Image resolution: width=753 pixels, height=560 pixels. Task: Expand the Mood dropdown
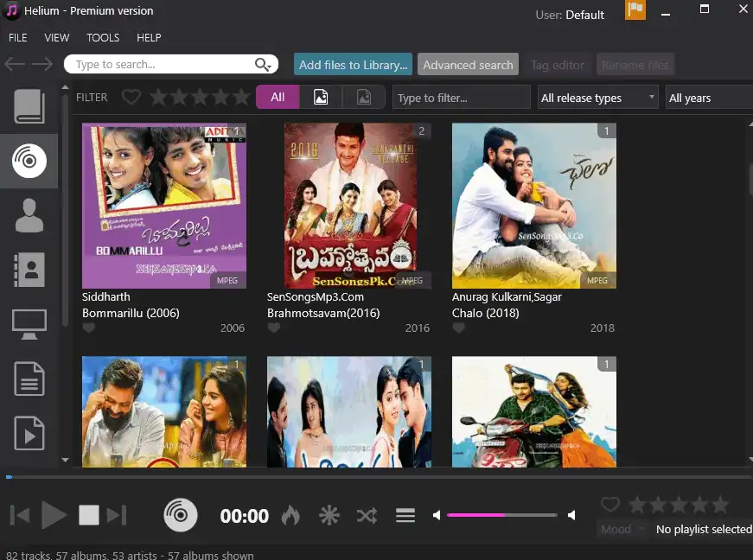point(622,529)
